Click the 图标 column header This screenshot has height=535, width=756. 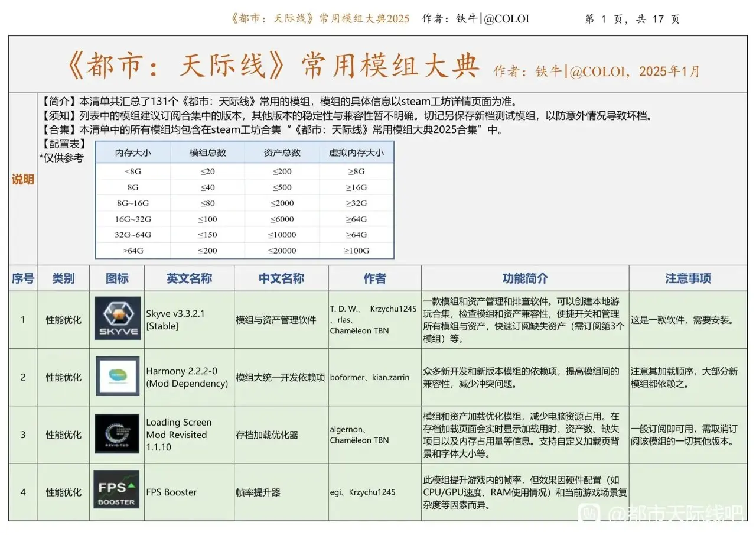tap(116, 278)
